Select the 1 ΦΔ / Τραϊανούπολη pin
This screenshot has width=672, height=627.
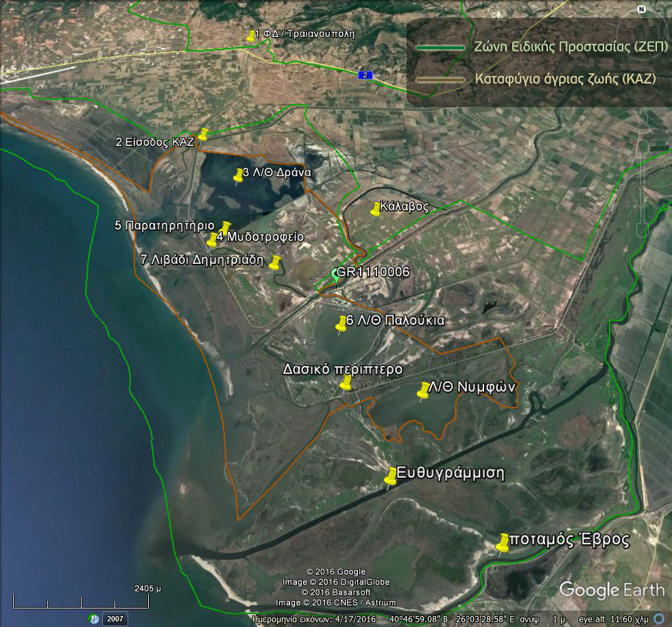(x=252, y=36)
